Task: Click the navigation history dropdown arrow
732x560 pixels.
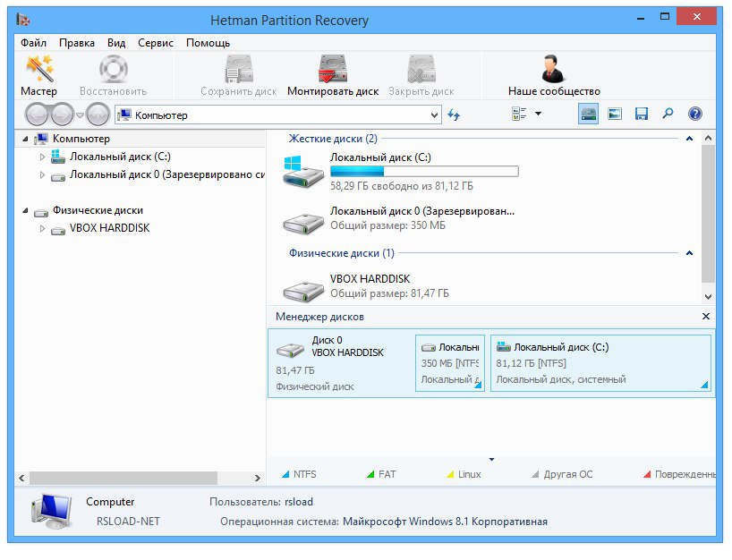Action: (x=80, y=115)
